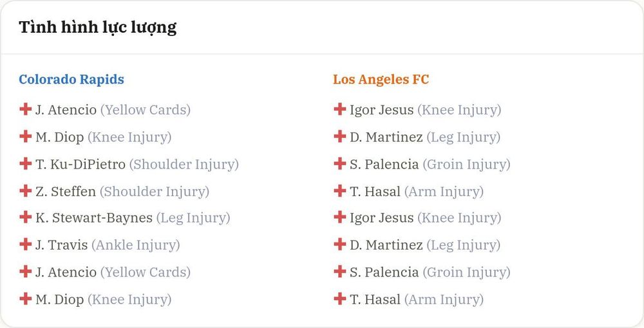The width and height of the screenshot is (644, 328).
Task: Click Shoulder Injury text beside T. Ku-DiPietro
Action: click(184, 165)
